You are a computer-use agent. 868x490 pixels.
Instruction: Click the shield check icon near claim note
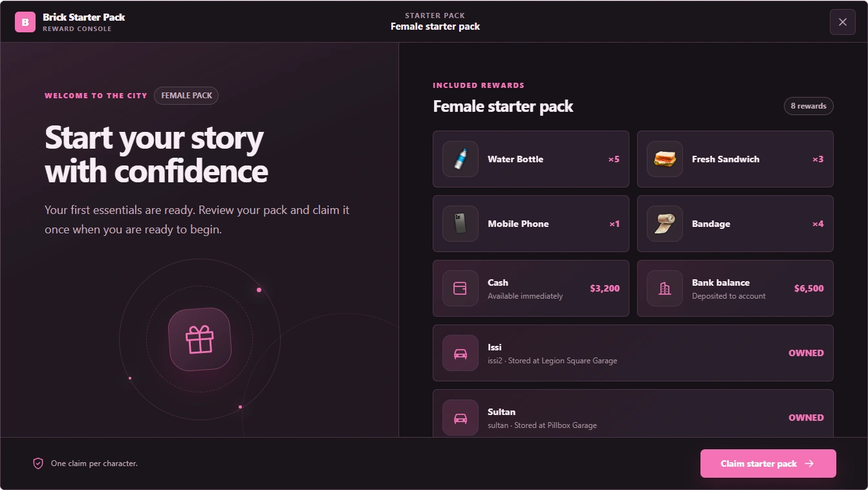pyautogui.click(x=38, y=463)
